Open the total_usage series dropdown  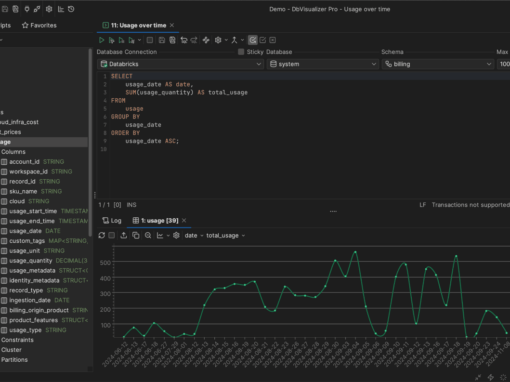click(226, 235)
